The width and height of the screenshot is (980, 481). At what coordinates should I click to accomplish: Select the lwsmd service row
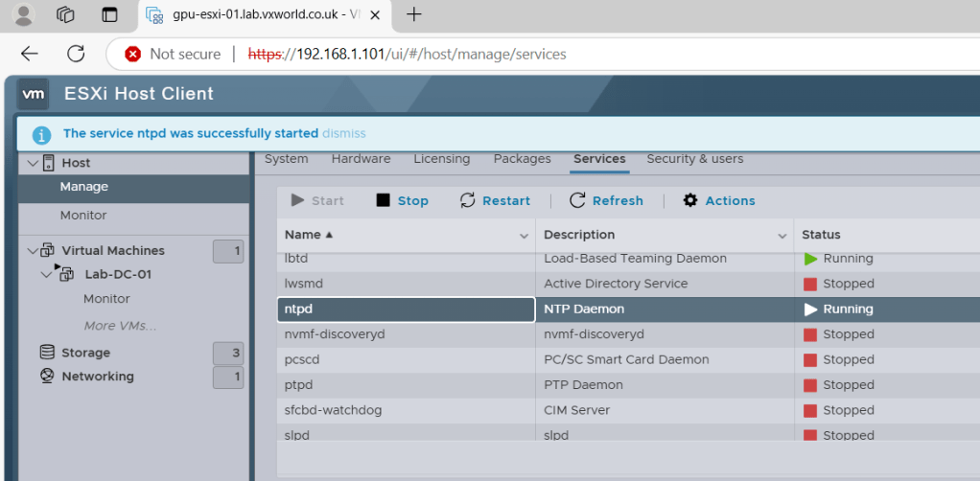[x=406, y=284]
